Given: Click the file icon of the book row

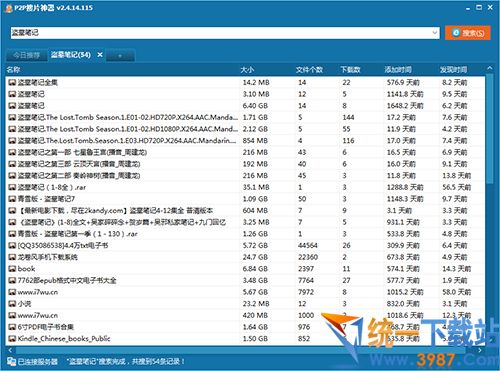Looking at the screenshot, I should (12, 269).
